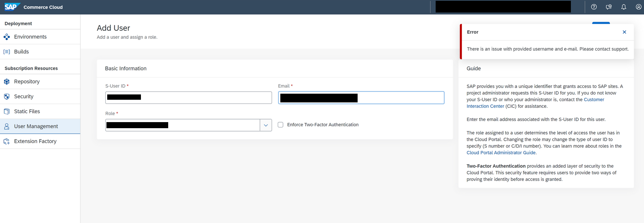The width and height of the screenshot is (644, 223).
Task: Focus the S-User ID field
Action: click(189, 97)
